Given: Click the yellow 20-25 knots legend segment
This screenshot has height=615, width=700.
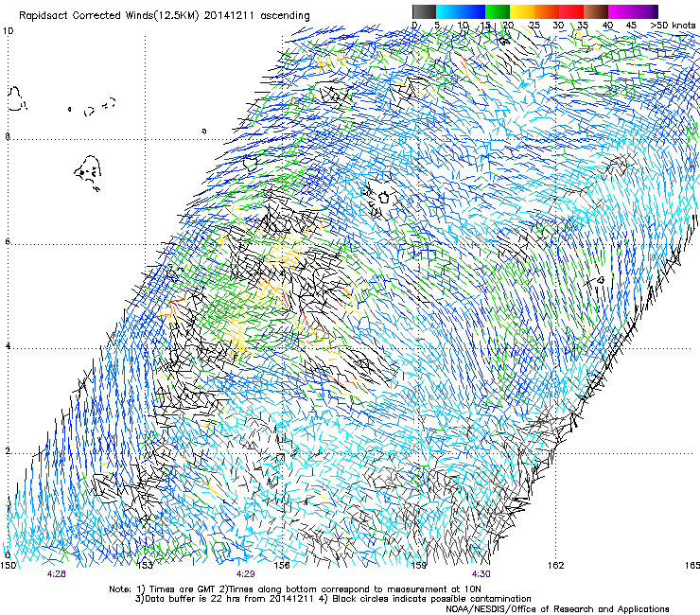Looking at the screenshot, I should click(522, 11).
